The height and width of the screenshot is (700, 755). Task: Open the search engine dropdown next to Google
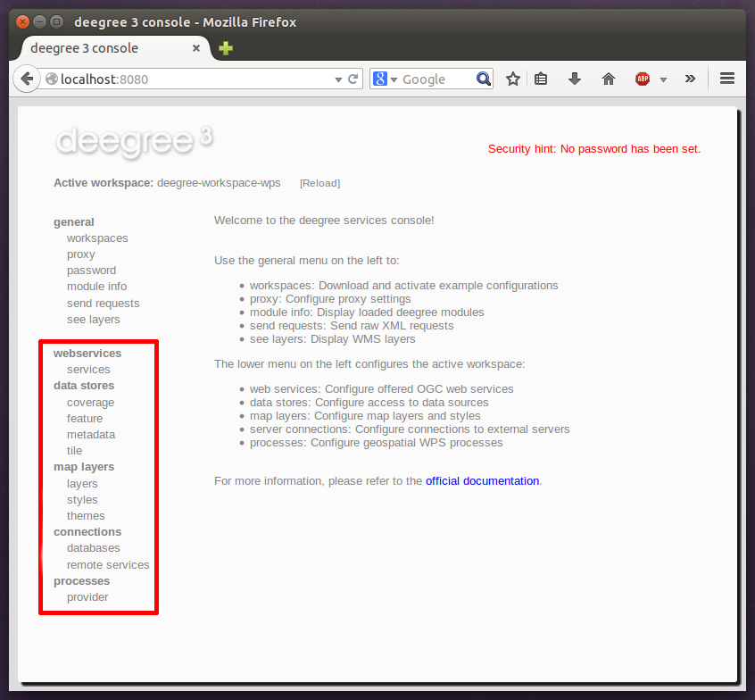pos(394,79)
